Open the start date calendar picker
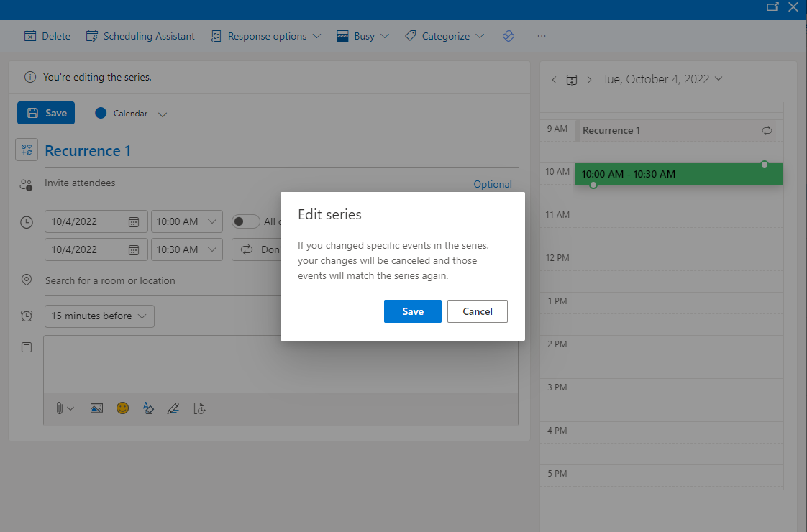This screenshot has width=807, height=532. tap(134, 221)
